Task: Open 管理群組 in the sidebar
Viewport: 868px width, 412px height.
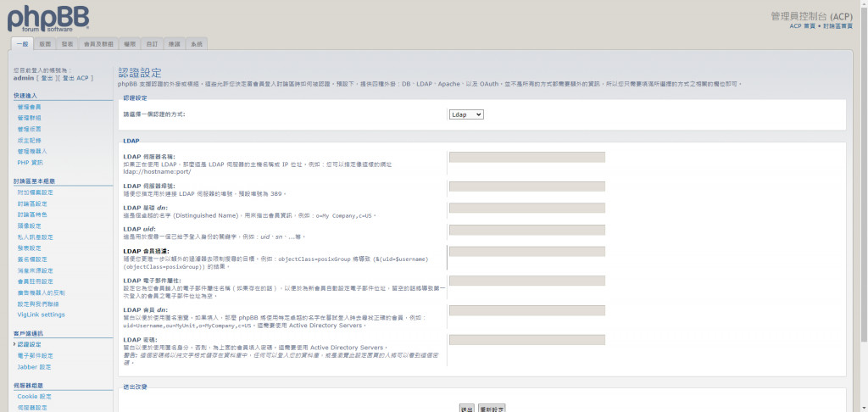Action: pyautogui.click(x=30, y=118)
